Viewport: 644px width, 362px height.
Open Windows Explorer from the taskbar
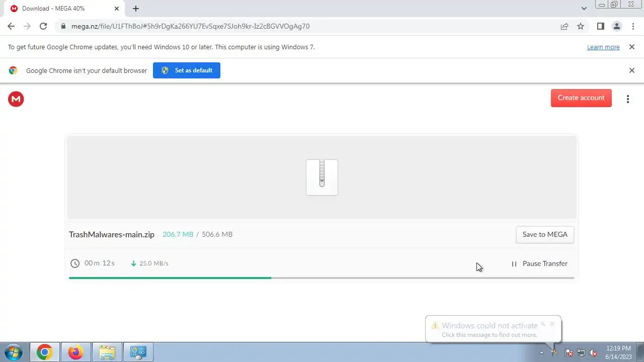(107, 352)
